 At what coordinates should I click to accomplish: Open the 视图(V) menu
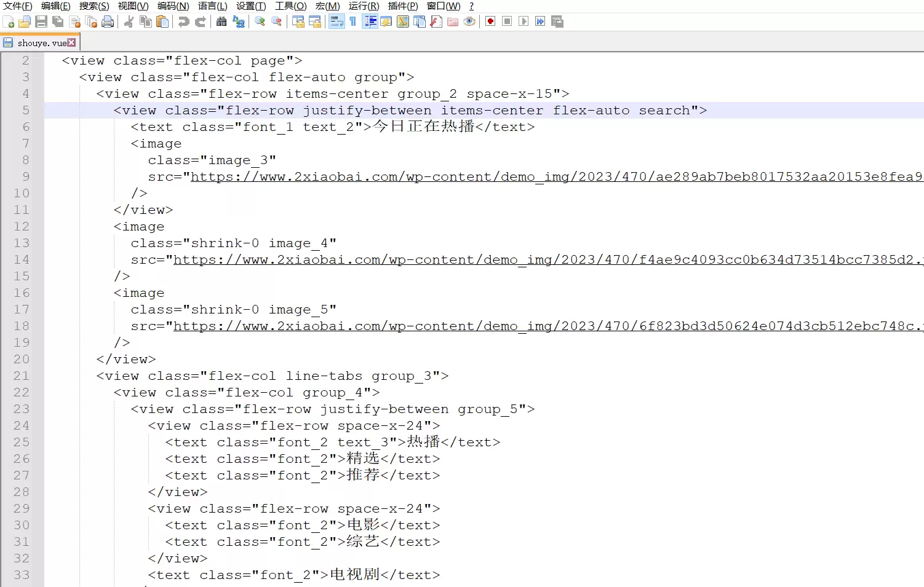coord(133,6)
